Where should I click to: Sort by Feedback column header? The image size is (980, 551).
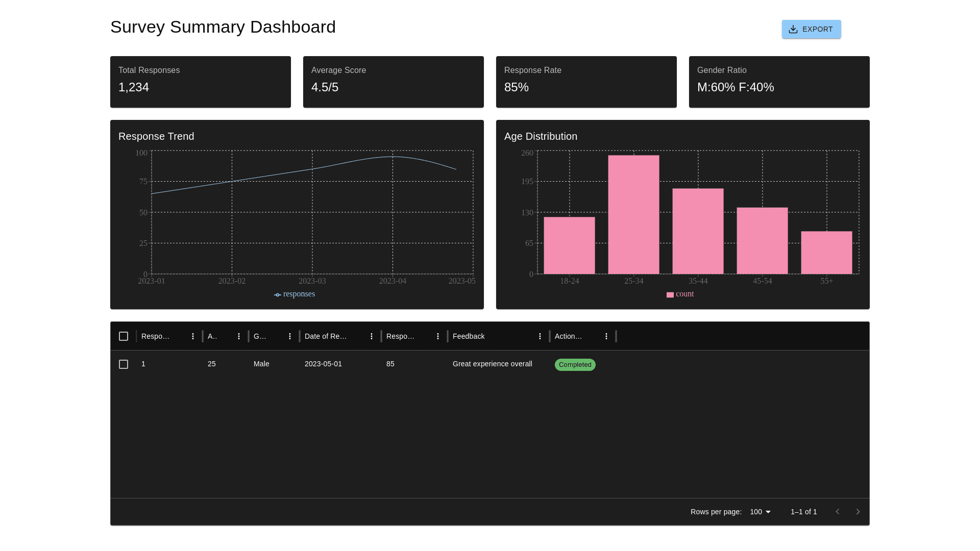point(469,336)
